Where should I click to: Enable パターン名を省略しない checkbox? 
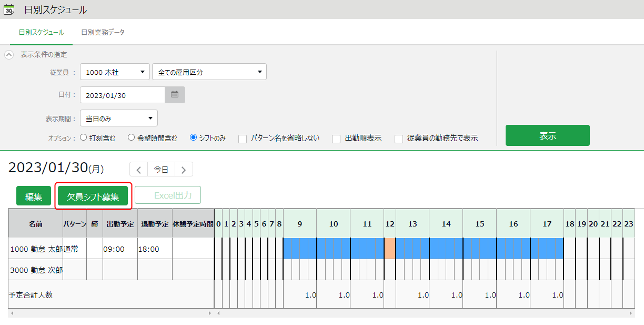tap(243, 139)
